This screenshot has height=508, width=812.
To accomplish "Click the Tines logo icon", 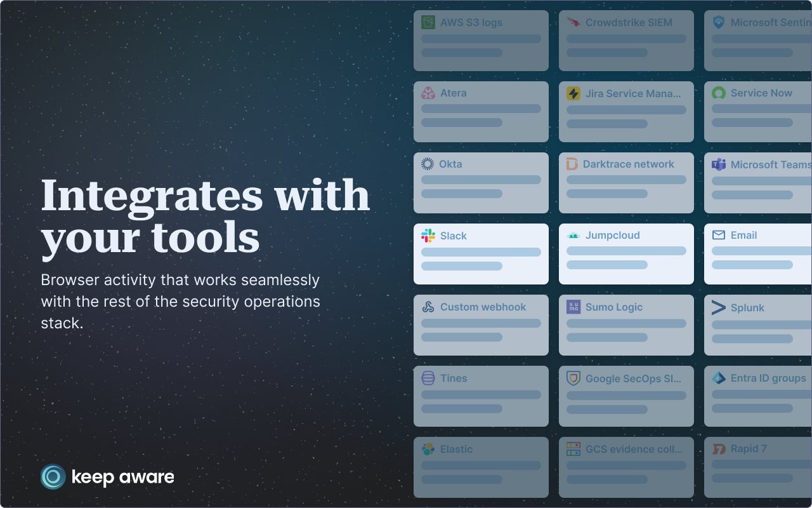I will 428,378.
